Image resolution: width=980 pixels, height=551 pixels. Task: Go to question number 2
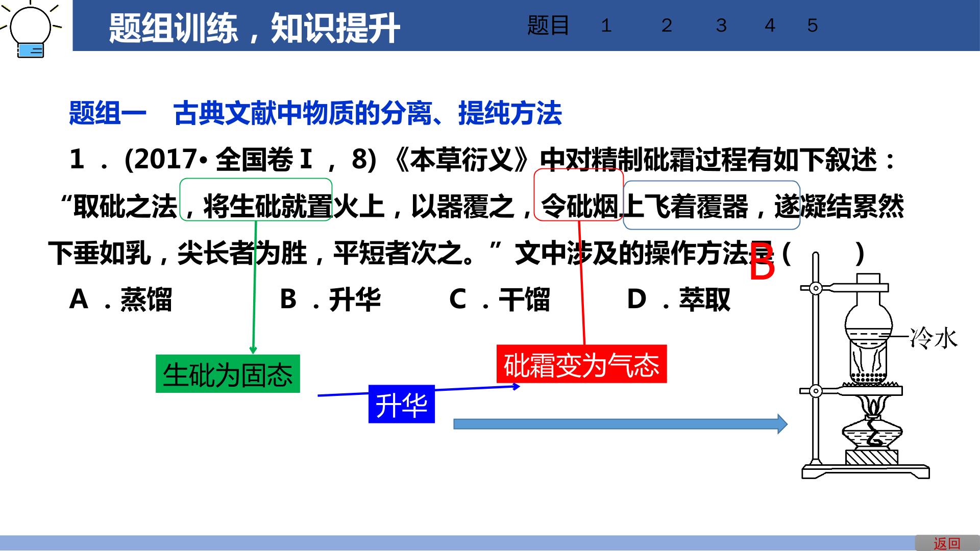[x=666, y=26]
